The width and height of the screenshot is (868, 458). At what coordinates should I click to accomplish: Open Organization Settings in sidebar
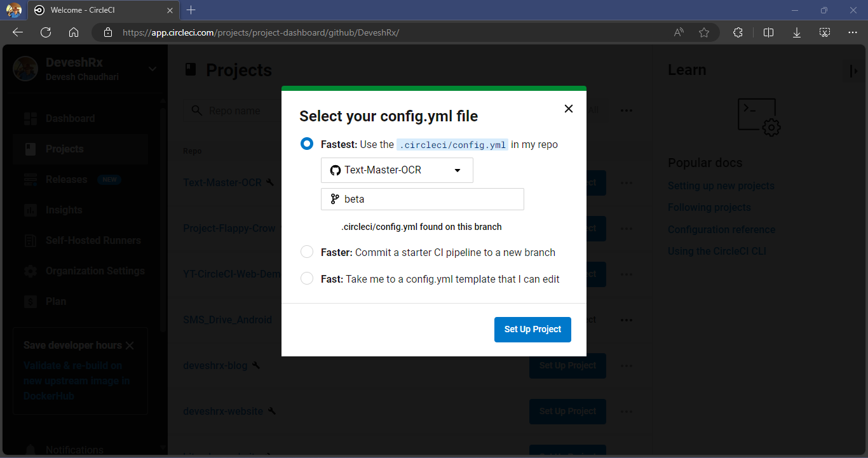pos(81,271)
